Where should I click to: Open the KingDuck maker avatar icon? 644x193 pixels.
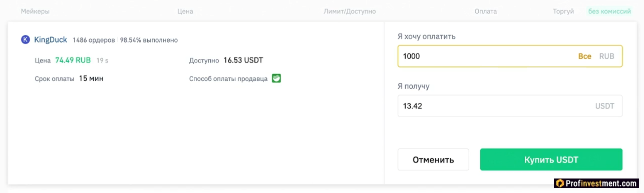click(x=26, y=40)
